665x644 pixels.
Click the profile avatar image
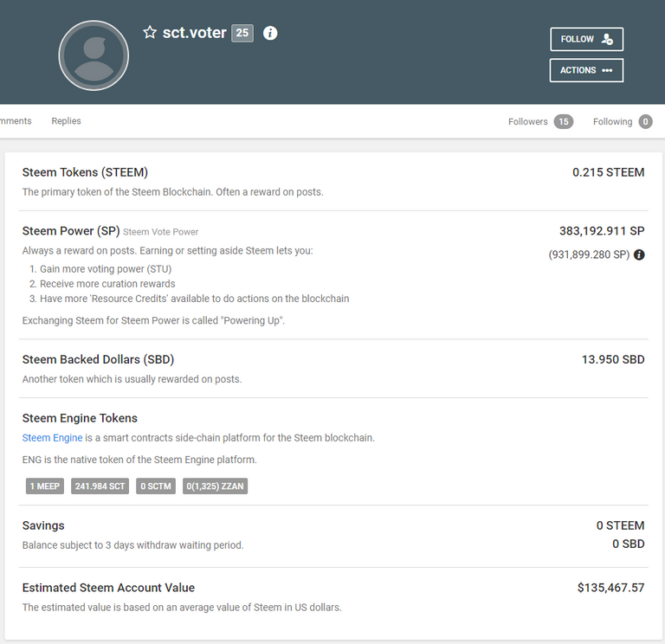coord(94,55)
